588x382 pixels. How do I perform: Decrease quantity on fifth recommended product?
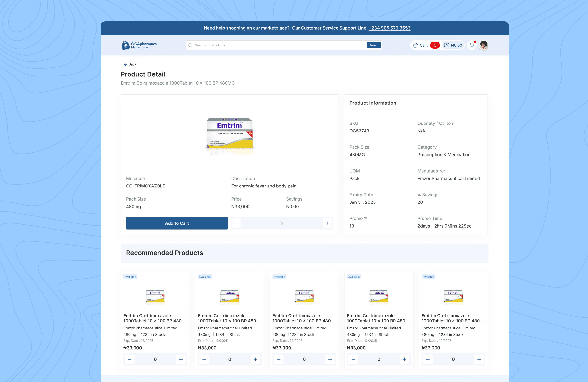[428, 359]
